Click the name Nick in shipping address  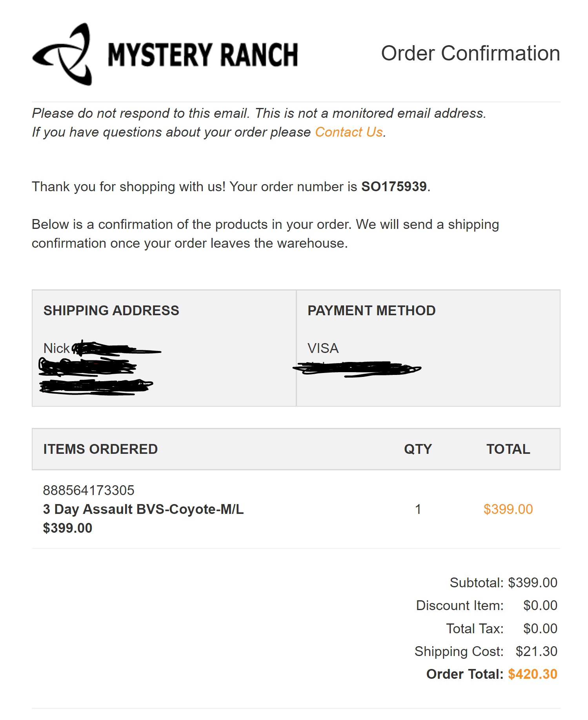[x=56, y=348]
